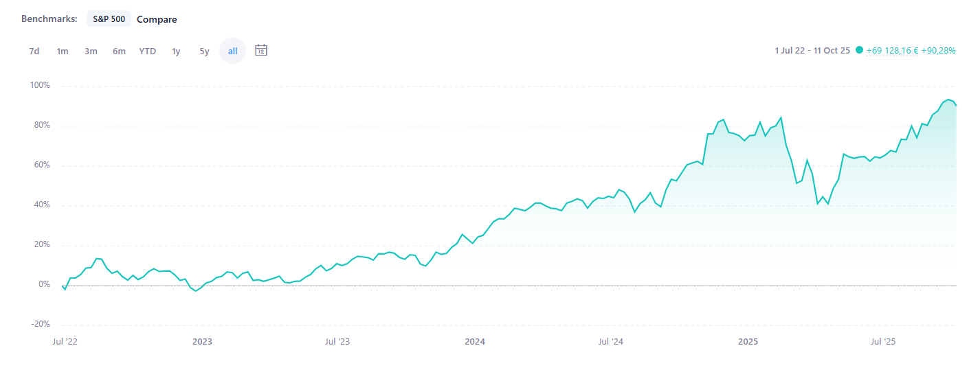Switch to the 1m time range
This screenshot has width=980, height=370.
click(x=63, y=51)
